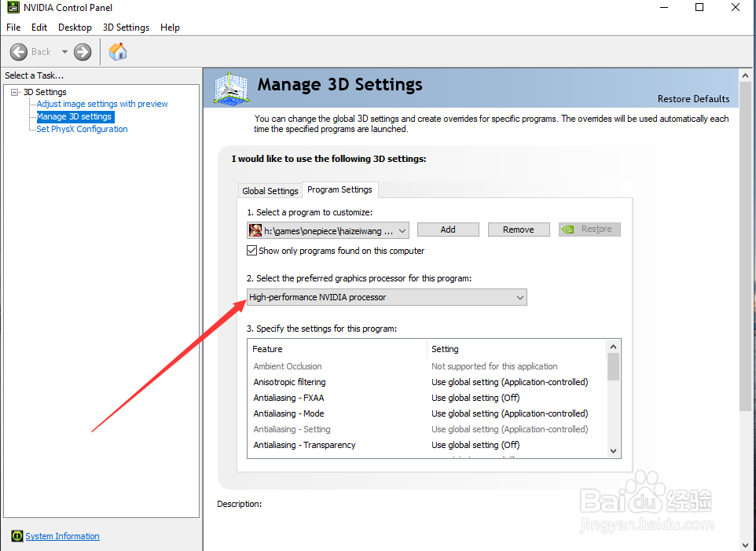
Task: Click the System Information icon
Action: coord(17,535)
